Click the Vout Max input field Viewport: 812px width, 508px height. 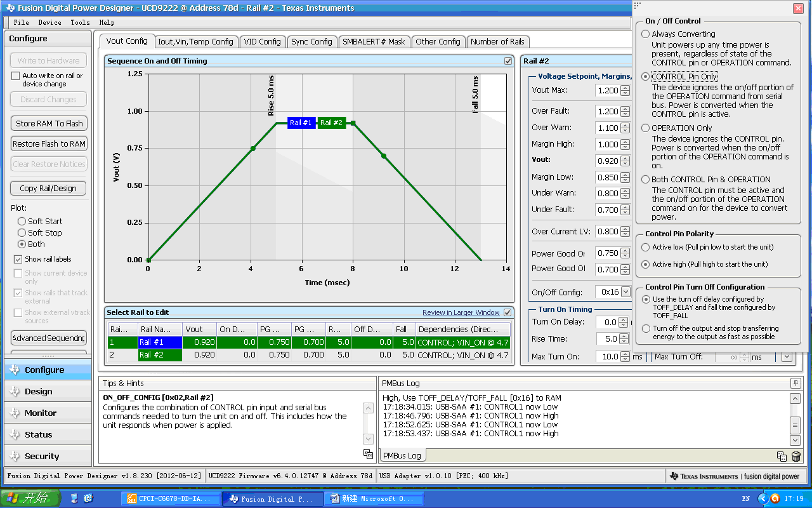point(608,91)
